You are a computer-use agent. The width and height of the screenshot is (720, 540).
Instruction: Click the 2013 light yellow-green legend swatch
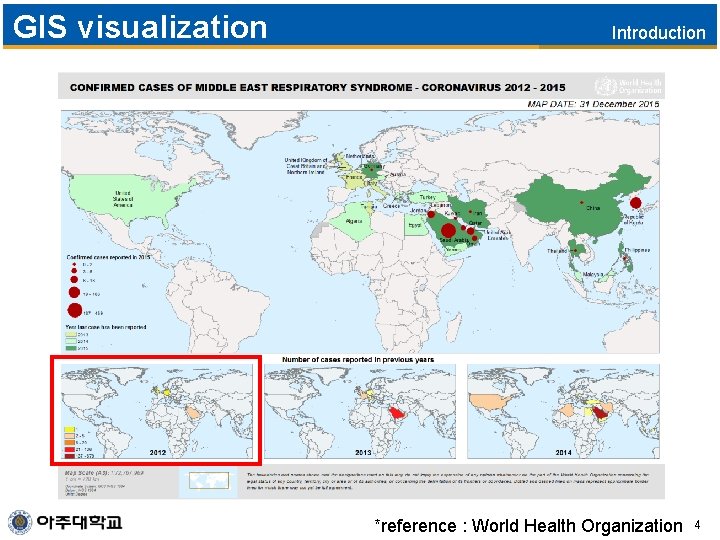(x=71, y=334)
